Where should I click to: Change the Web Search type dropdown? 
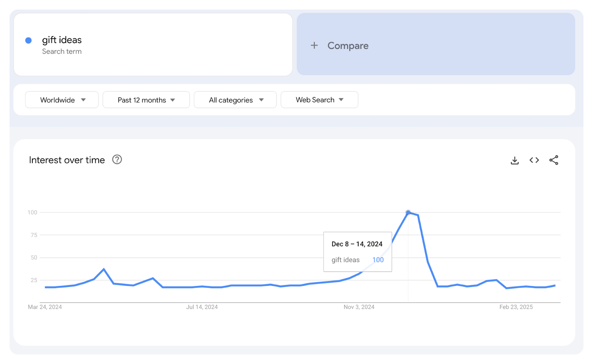point(319,100)
